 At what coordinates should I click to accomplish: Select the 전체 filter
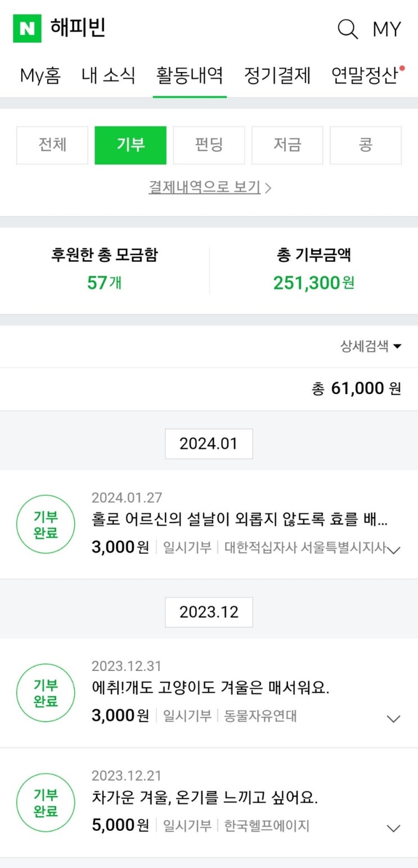click(x=52, y=145)
